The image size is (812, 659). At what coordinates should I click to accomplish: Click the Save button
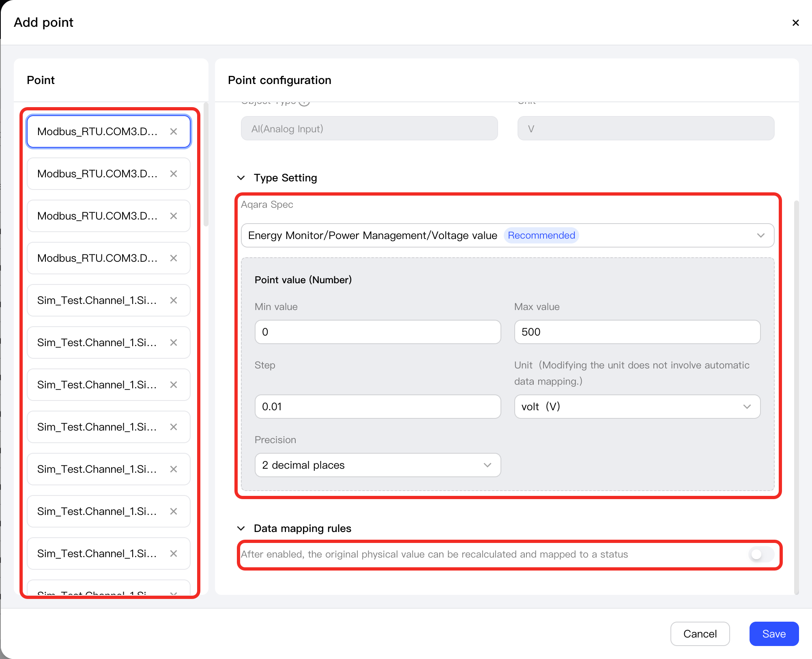(774, 634)
